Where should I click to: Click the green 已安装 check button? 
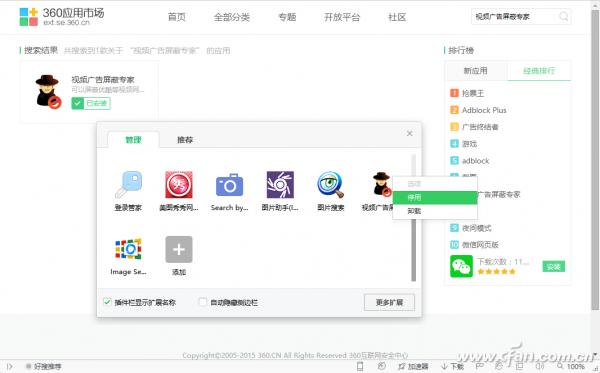91,103
